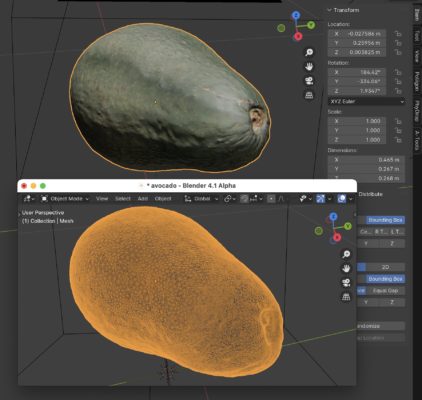422x400 pixels.
Task: Click the lower Bounding Box button
Action: click(385, 279)
